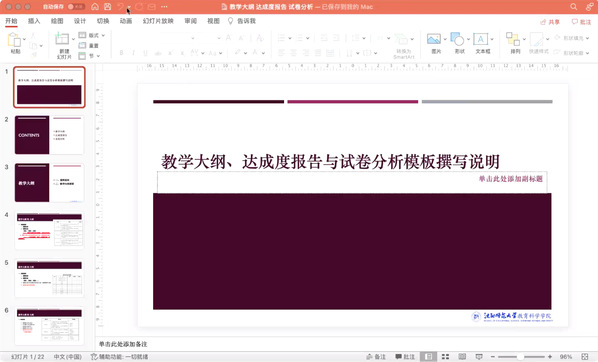Toggle 批注 comments pane in status bar

405,357
